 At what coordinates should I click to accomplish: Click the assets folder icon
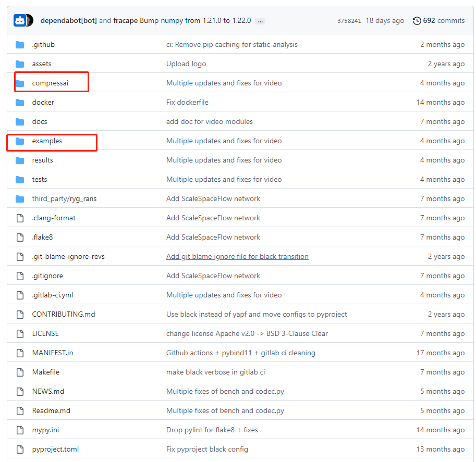click(20, 64)
